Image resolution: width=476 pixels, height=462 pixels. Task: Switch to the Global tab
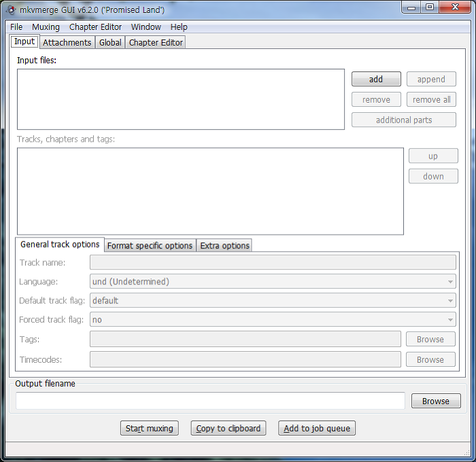click(110, 42)
